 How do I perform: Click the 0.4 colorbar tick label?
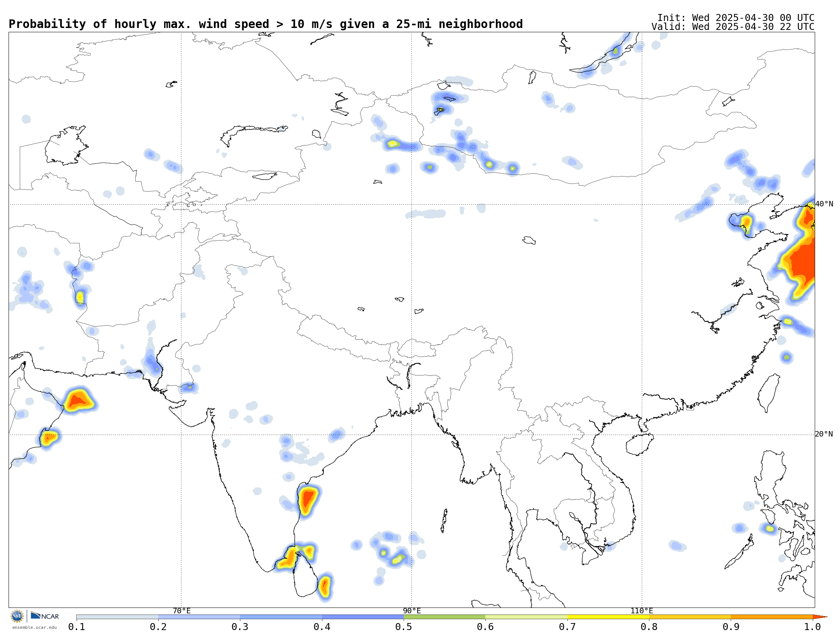click(x=322, y=627)
